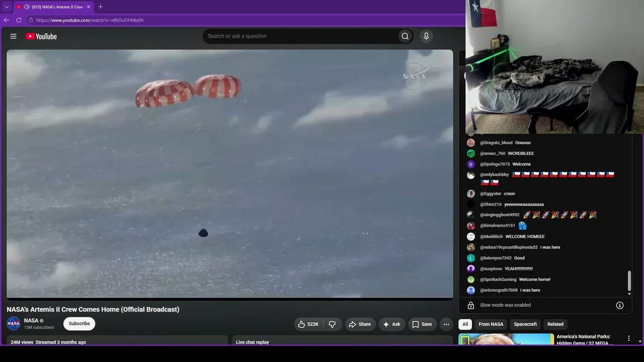
Task: Open more actions ellipsis menu
Action: [446, 324]
